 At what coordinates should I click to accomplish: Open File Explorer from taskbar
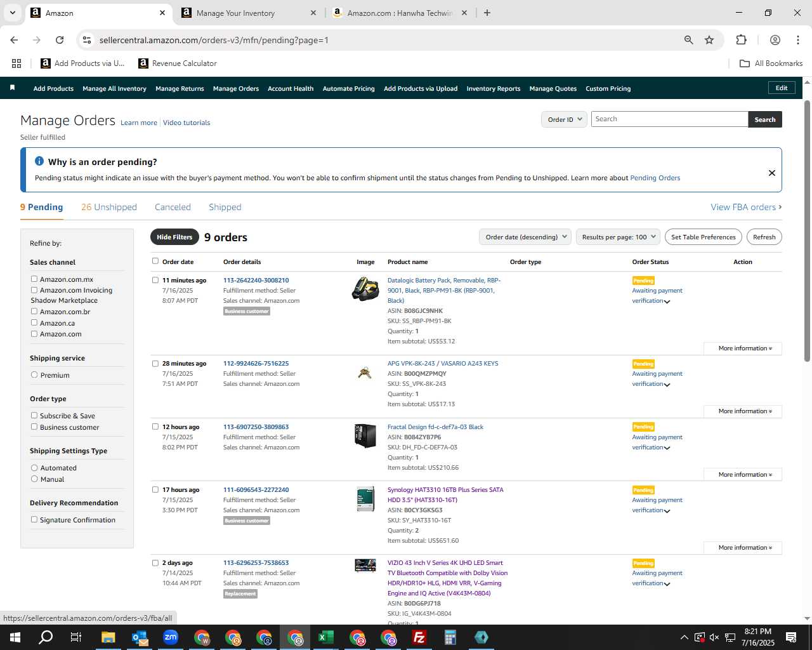pyautogui.click(x=108, y=637)
